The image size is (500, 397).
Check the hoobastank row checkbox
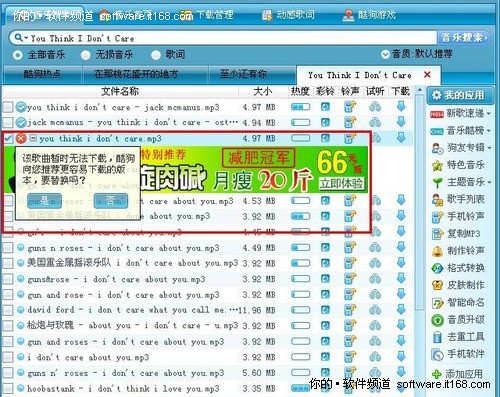click(8, 388)
